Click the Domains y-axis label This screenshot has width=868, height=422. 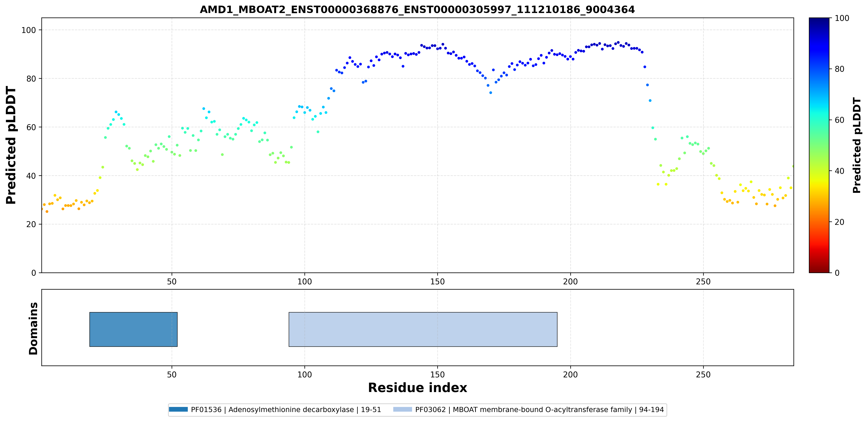(x=33, y=328)
